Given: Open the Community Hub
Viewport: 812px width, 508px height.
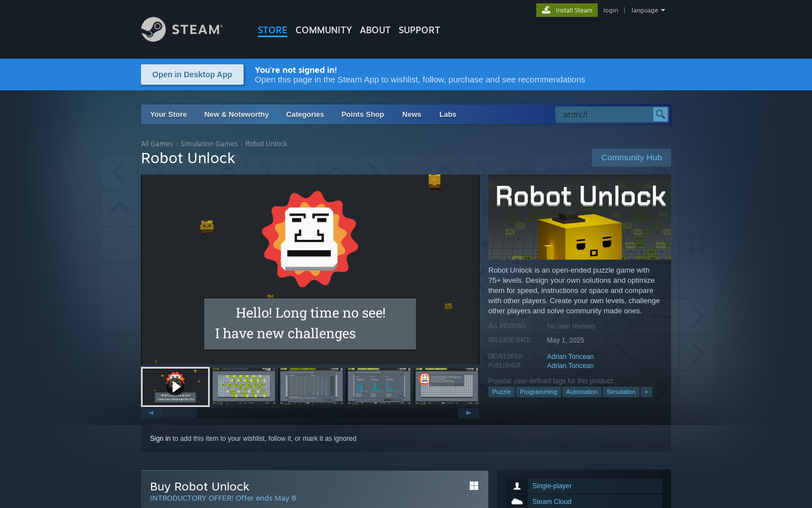Looking at the screenshot, I should [632, 157].
